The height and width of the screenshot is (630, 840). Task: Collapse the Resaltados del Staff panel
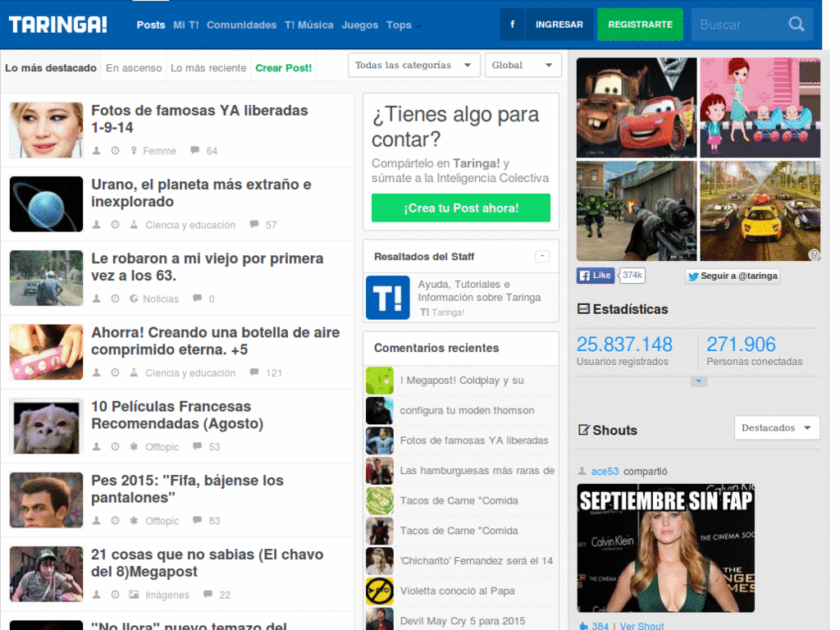click(542, 257)
